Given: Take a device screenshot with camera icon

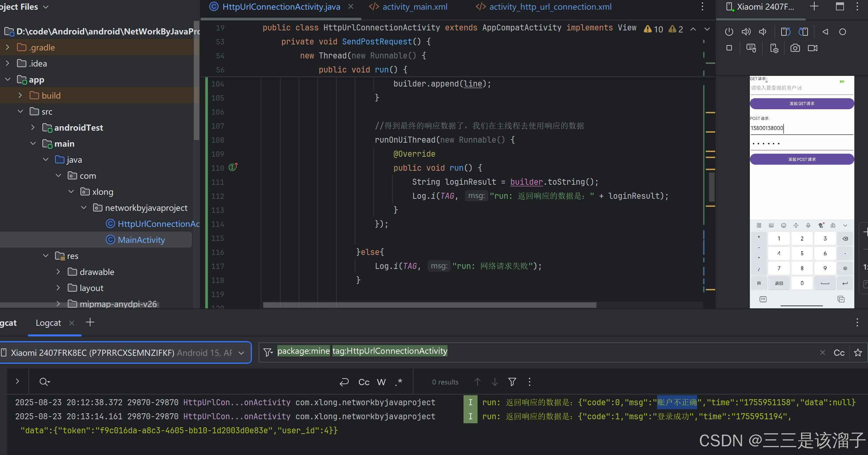Looking at the screenshot, I should click(795, 48).
